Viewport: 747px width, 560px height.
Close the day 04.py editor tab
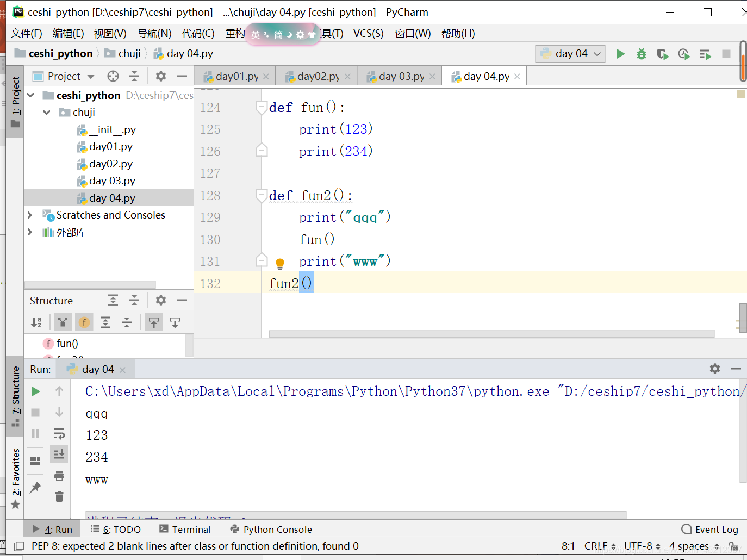[517, 77]
